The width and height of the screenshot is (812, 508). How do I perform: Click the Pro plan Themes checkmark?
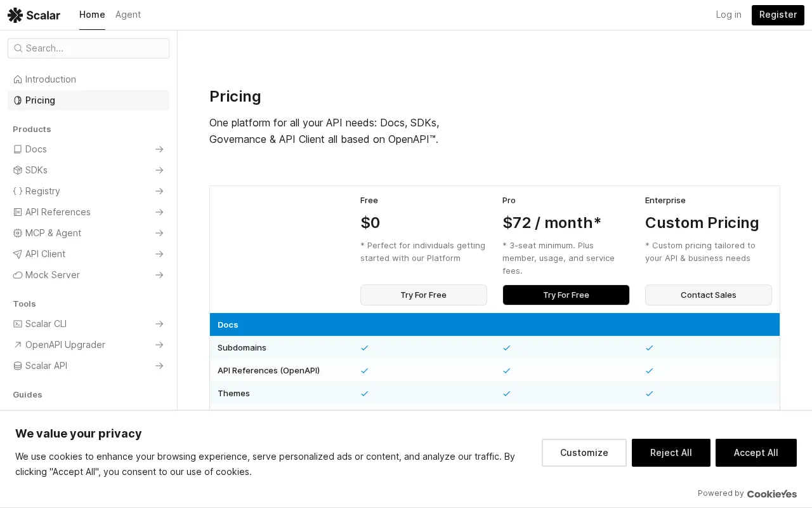507,394
